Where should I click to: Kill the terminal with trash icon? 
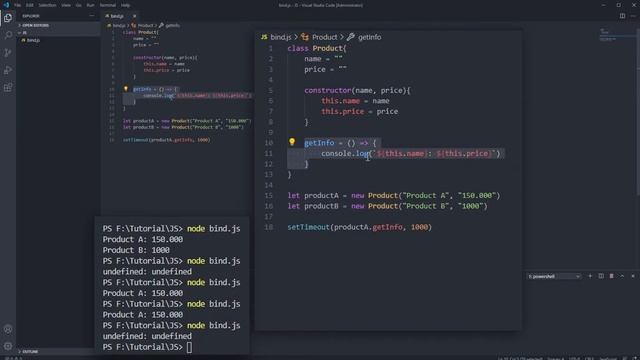[x=611, y=276]
